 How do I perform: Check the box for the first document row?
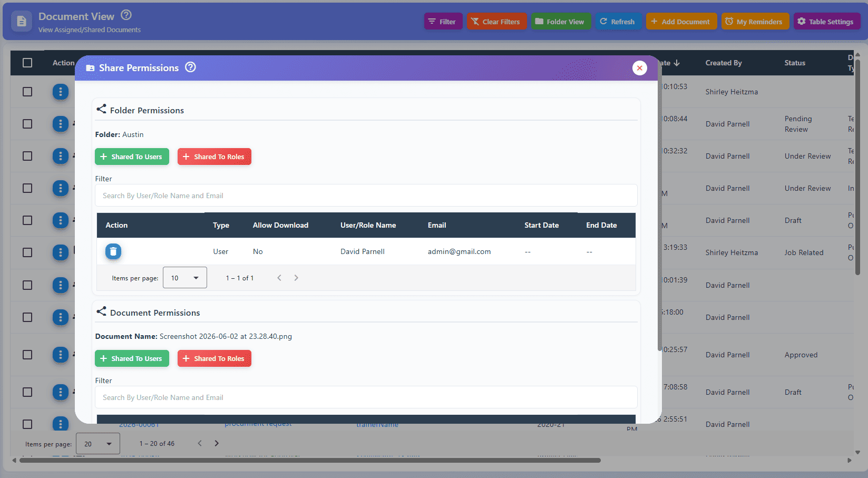(x=27, y=92)
